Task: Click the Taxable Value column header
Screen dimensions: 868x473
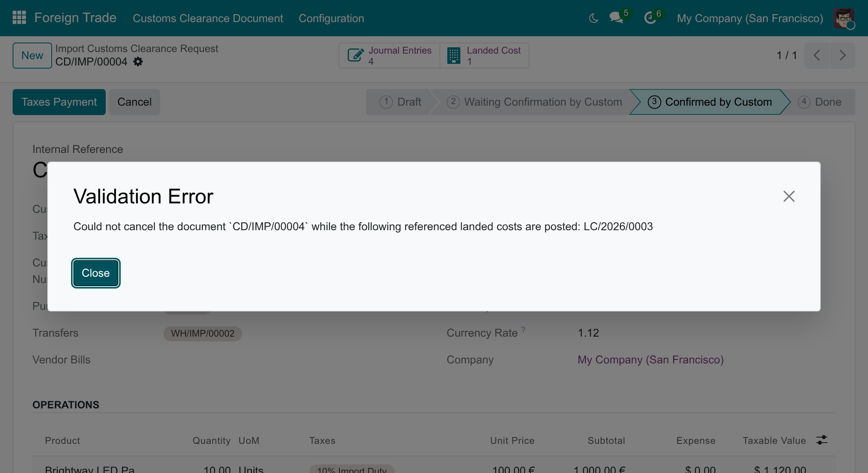Action: (774, 441)
